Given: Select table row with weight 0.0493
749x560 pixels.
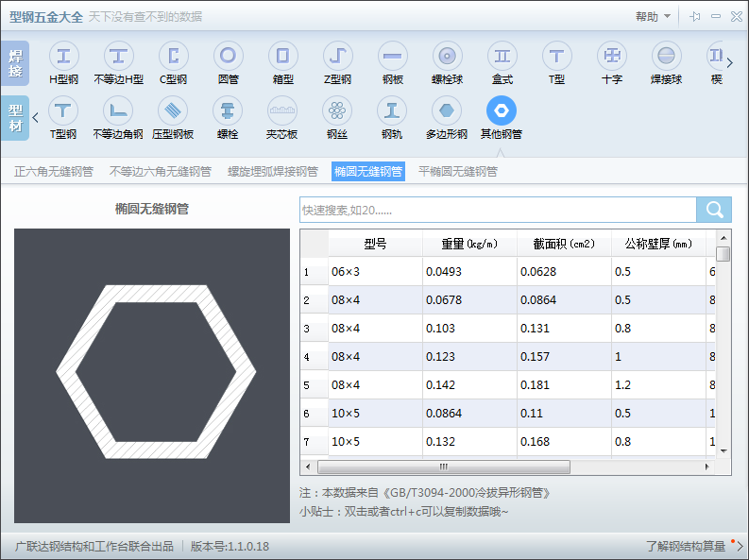Looking at the screenshot, I should [468, 272].
